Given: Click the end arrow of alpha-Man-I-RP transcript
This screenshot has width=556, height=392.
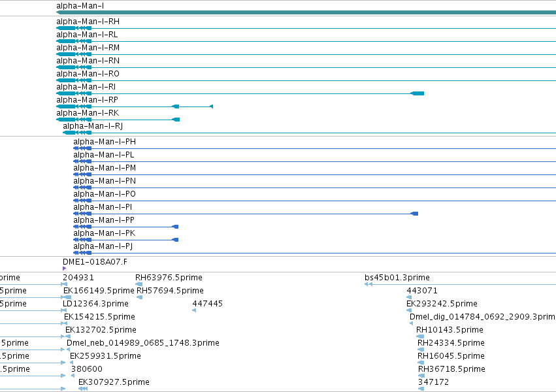Looking at the screenshot, I should point(211,106).
